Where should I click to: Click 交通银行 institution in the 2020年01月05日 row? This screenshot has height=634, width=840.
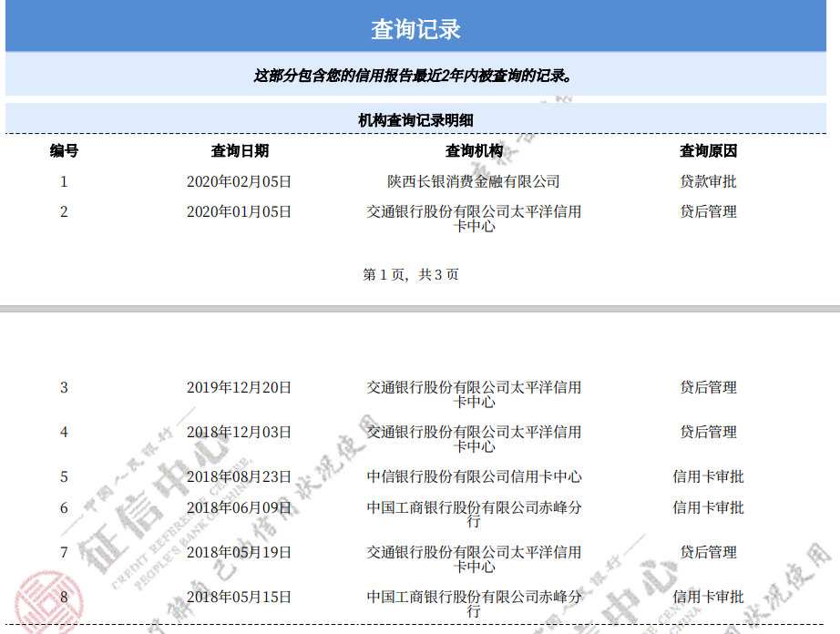pyautogui.click(x=474, y=219)
